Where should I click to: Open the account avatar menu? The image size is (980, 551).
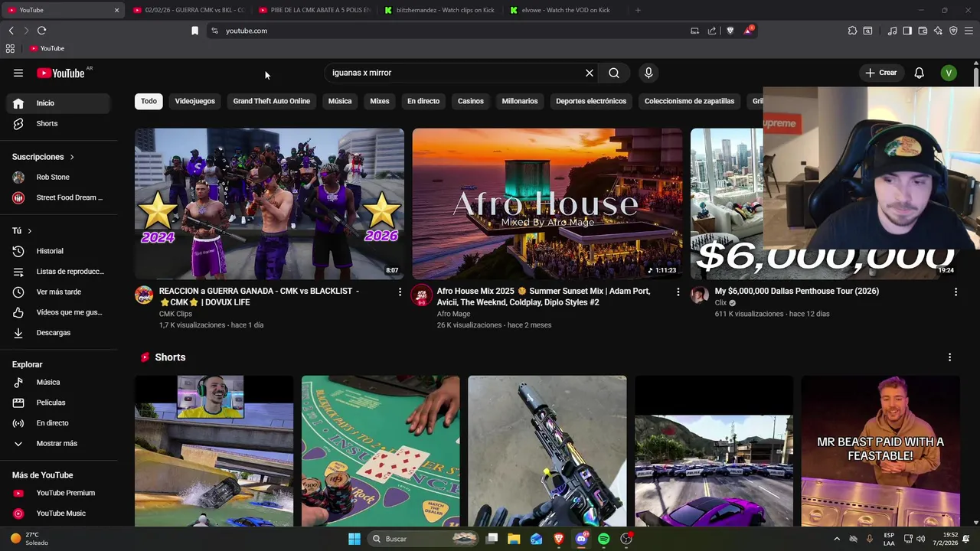(x=949, y=73)
